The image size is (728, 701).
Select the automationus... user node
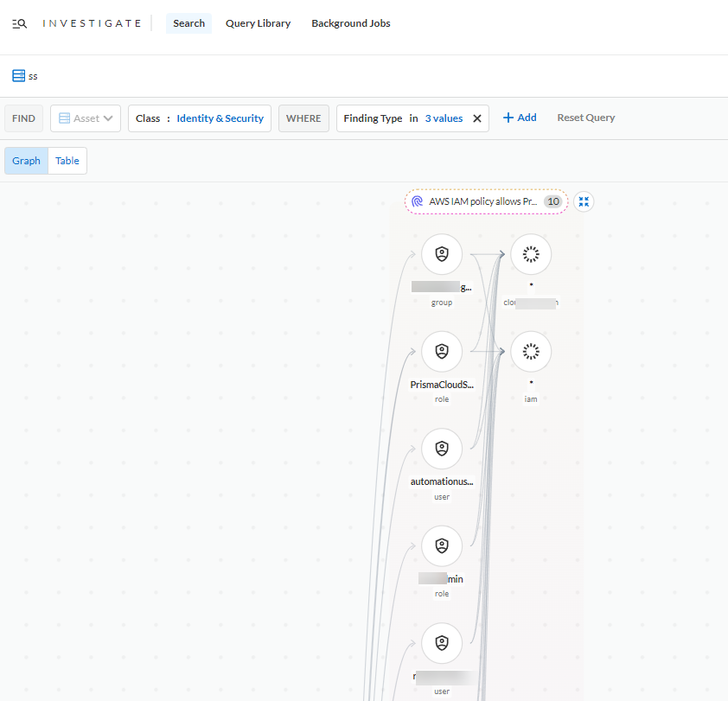[x=442, y=449]
